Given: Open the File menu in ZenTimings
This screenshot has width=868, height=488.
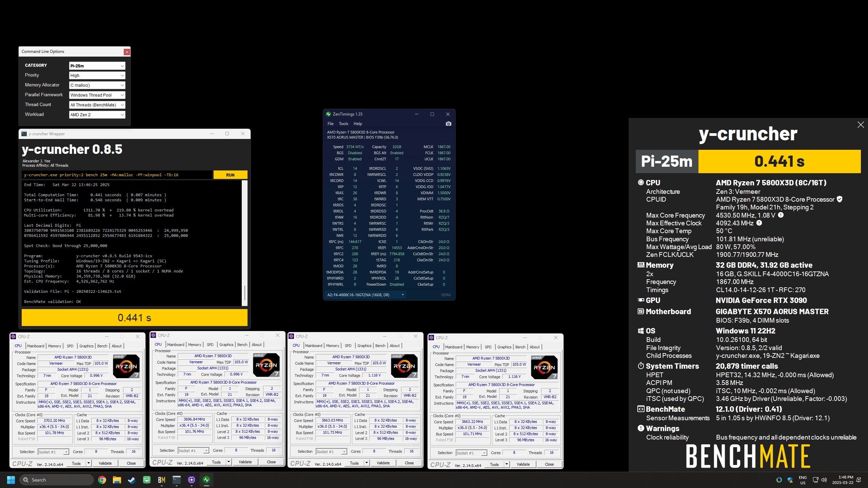Looking at the screenshot, I should coord(331,124).
